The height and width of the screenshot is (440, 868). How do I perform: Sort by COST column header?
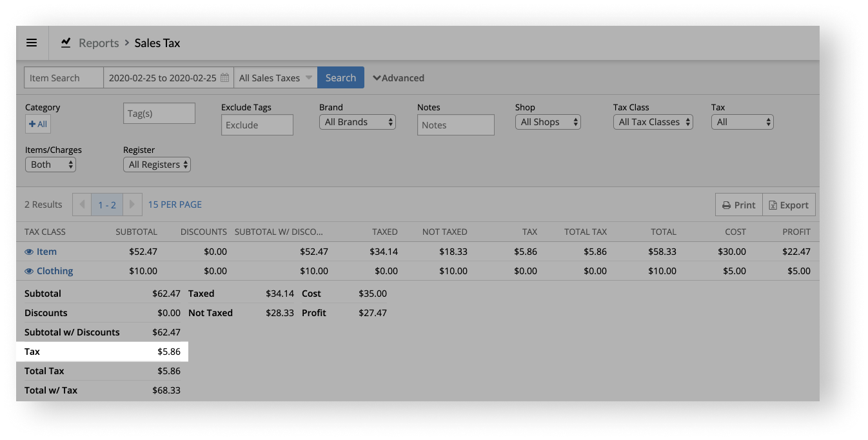[735, 232]
